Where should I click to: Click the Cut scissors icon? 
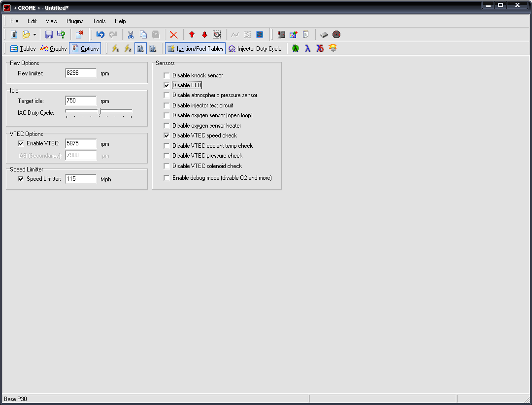131,34
